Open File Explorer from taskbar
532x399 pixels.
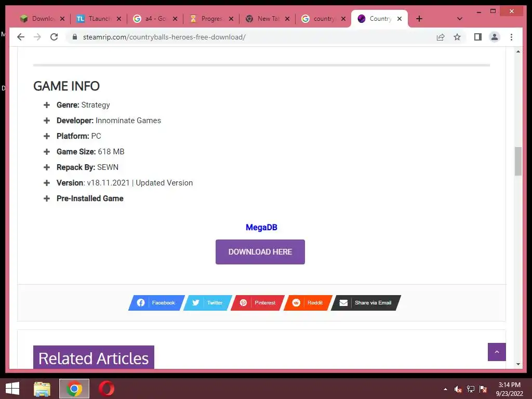pos(42,389)
